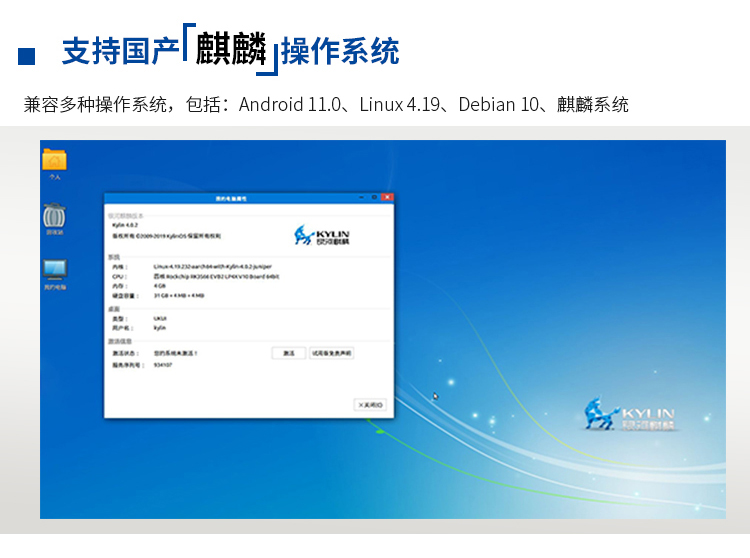This screenshot has width=750, height=558.
Task: Open the 回收站 recycle bin icon
Action: 55,216
